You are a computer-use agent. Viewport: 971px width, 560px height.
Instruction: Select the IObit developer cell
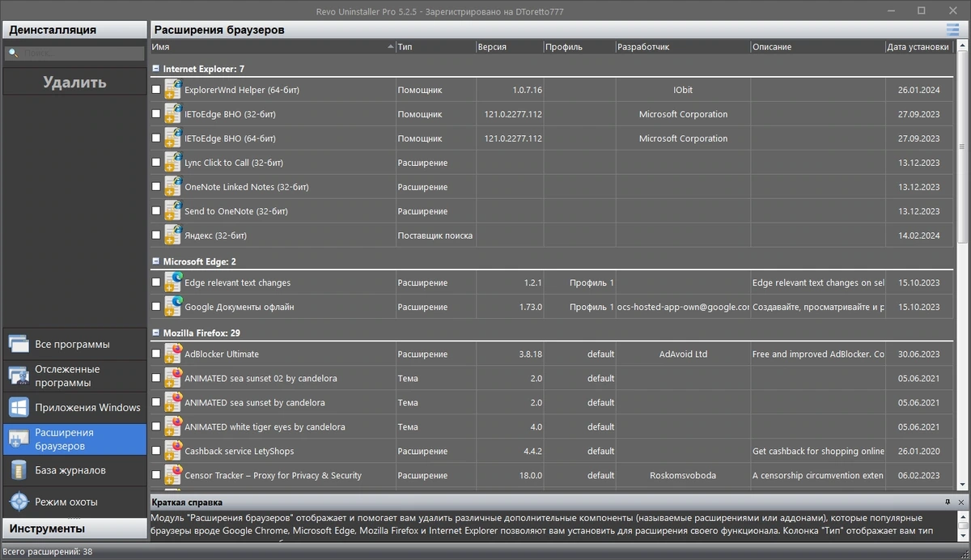tap(683, 90)
